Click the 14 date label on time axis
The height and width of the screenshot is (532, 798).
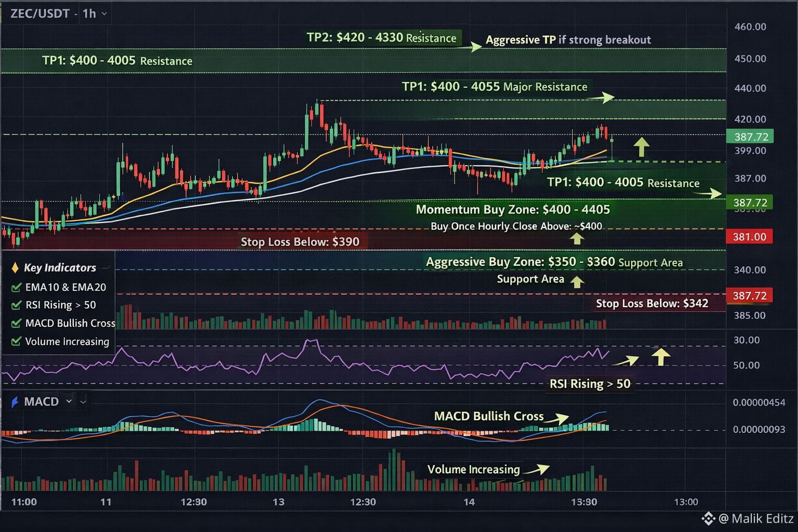tap(469, 502)
